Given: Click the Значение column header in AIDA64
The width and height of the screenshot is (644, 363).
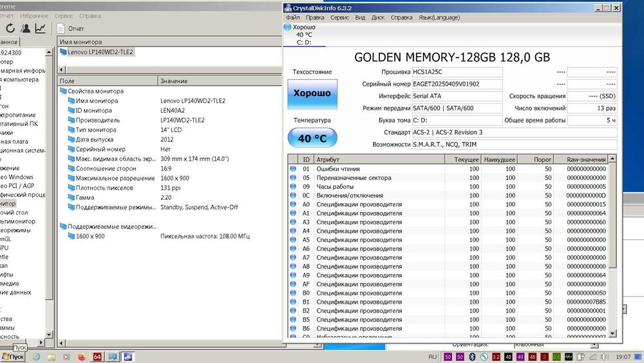Looking at the screenshot, I should pyautogui.click(x=220, y=81).
